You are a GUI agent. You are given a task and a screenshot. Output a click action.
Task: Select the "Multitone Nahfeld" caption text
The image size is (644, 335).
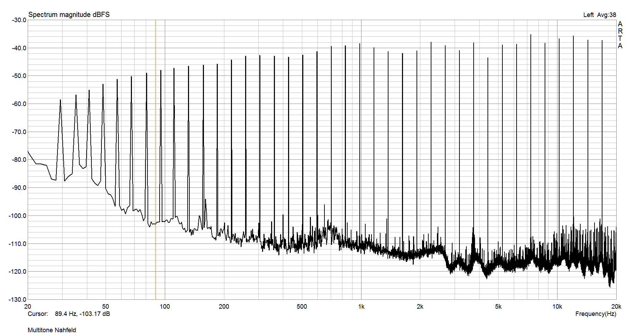[x=52, y=330]
